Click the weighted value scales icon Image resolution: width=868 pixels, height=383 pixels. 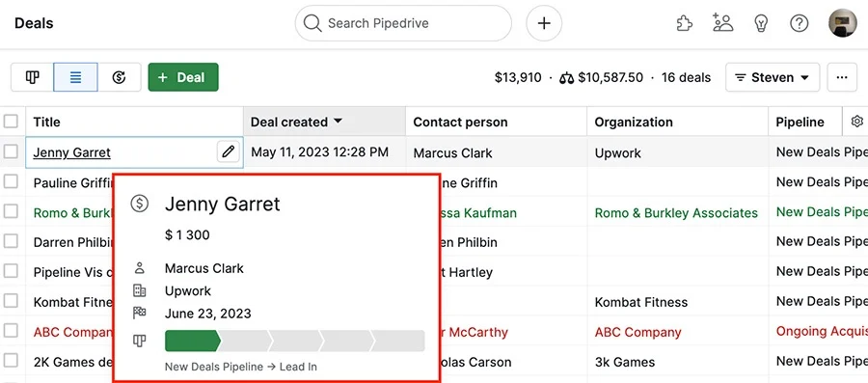coord(566,78)
